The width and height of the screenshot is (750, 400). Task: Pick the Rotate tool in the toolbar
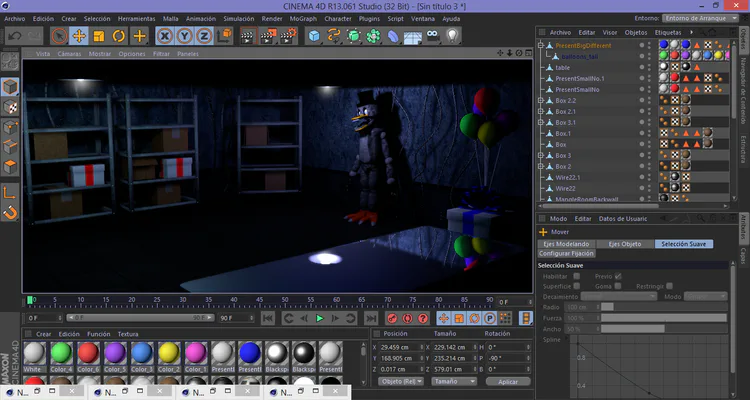[119, 36]
